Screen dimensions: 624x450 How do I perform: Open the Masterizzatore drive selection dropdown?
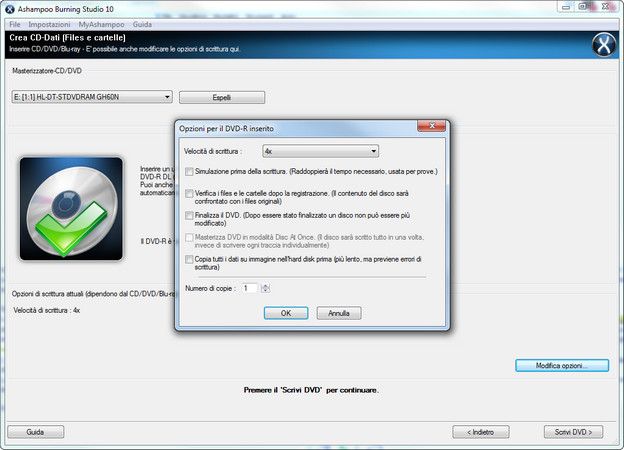pos(92,97)
